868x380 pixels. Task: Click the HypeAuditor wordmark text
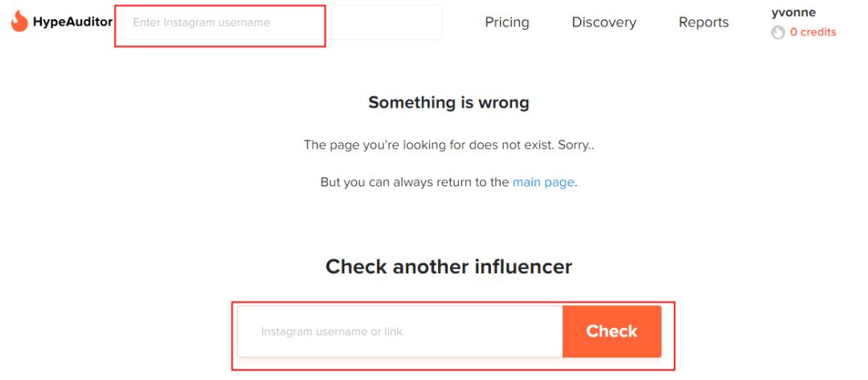pyautogui.click(x=72, y=22)
